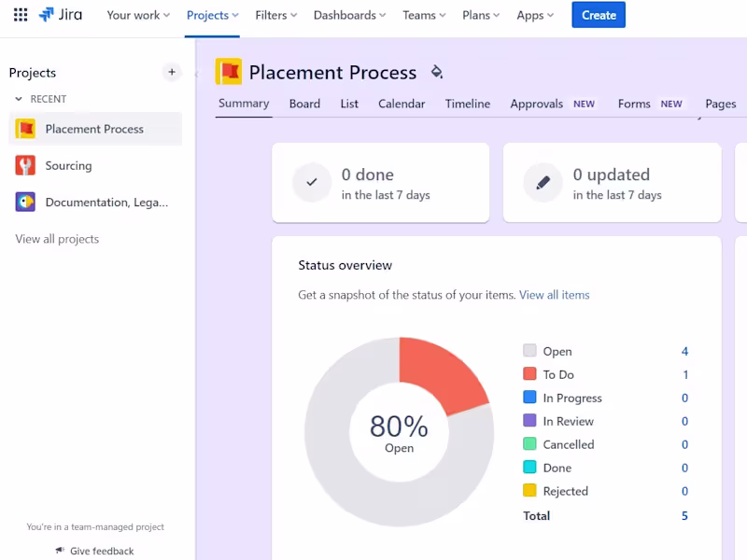
Task: Click the Open count value 4
Action: click(x=684, y=352)
